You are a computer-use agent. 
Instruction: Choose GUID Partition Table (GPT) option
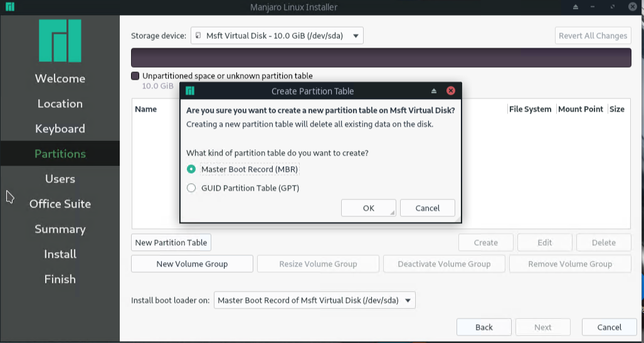192,188
